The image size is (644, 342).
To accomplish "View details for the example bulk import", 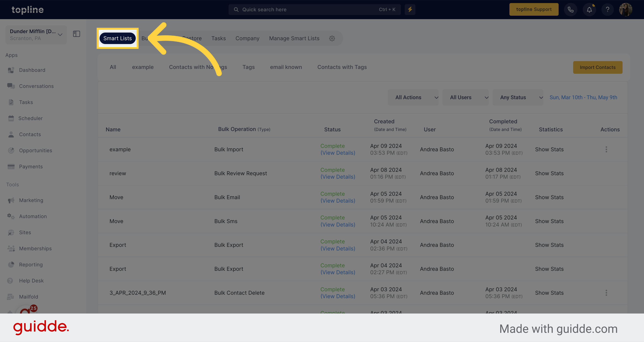I will coord(339,152).
